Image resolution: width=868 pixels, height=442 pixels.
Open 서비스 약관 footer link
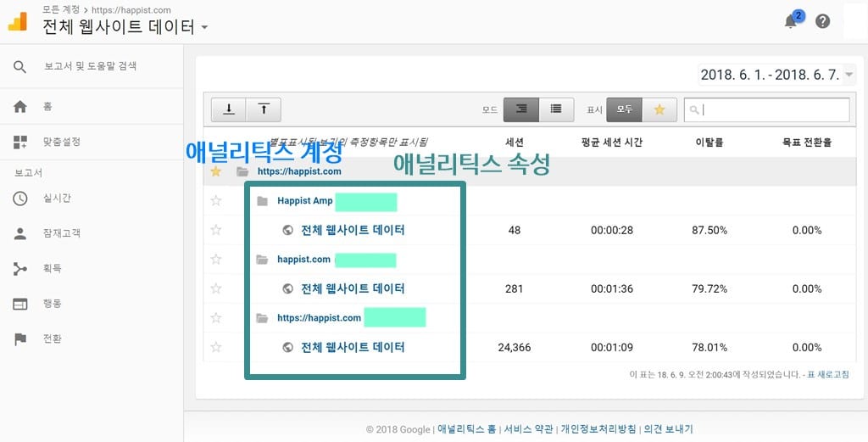(x=528, y=429)
